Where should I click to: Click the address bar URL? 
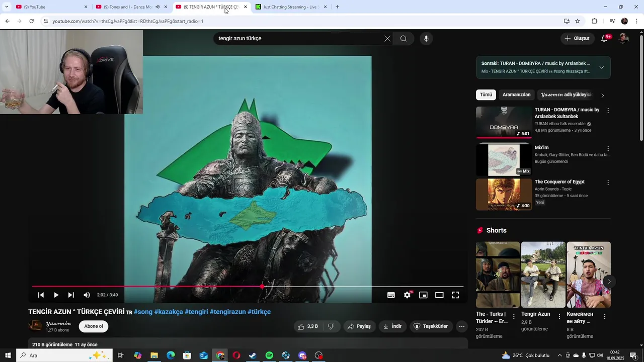pos(128,21)
